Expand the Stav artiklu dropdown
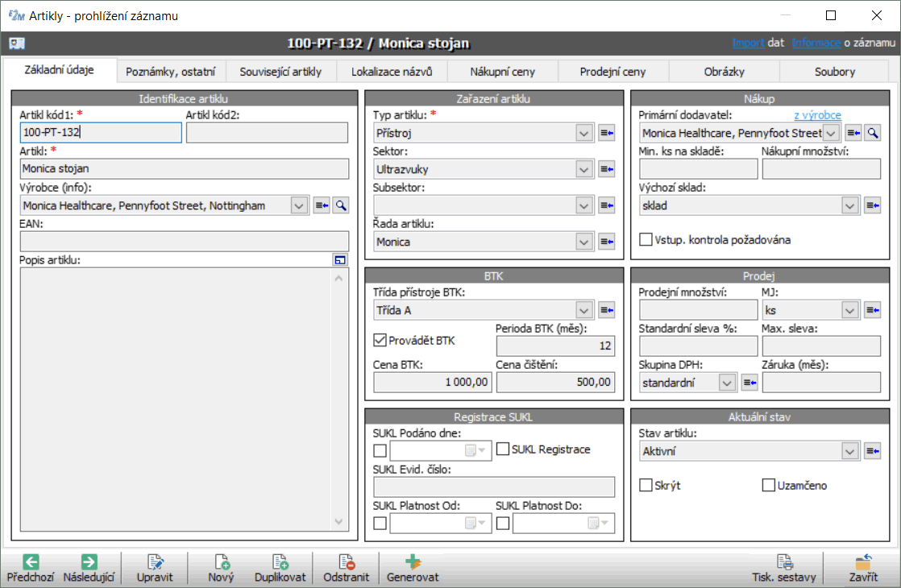The image size is (901, 588). click(x=850, y=451)
